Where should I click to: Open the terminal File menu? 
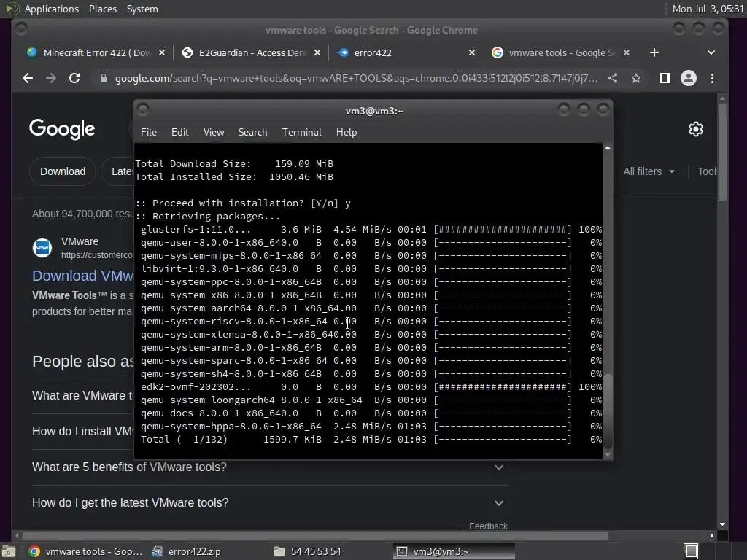pos(149,133)
